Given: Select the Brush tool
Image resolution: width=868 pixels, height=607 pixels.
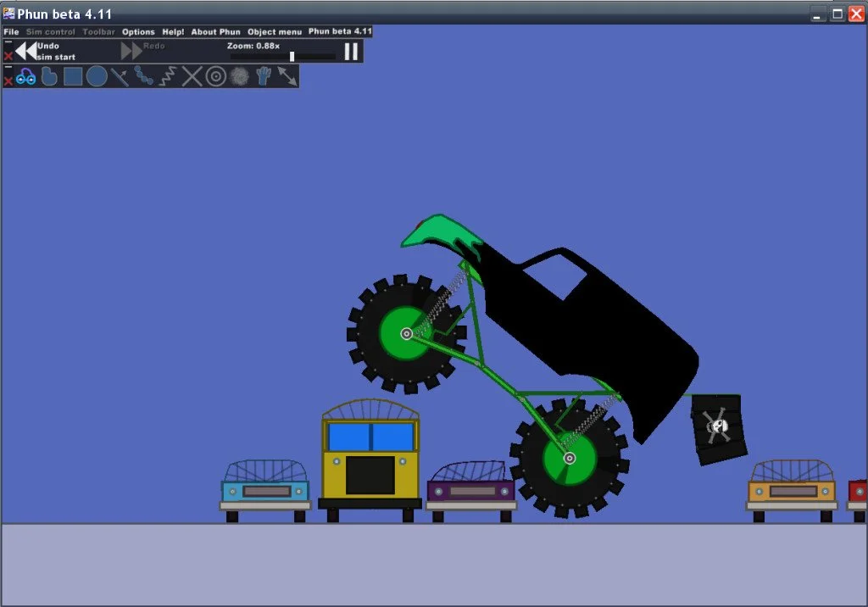Looking at the screenshot, I should [49, 76].
